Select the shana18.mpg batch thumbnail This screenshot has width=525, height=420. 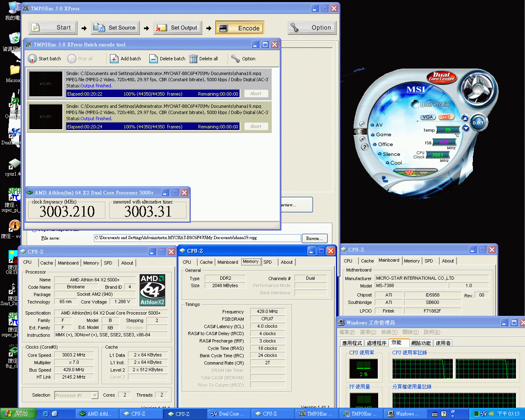[46, 84]
